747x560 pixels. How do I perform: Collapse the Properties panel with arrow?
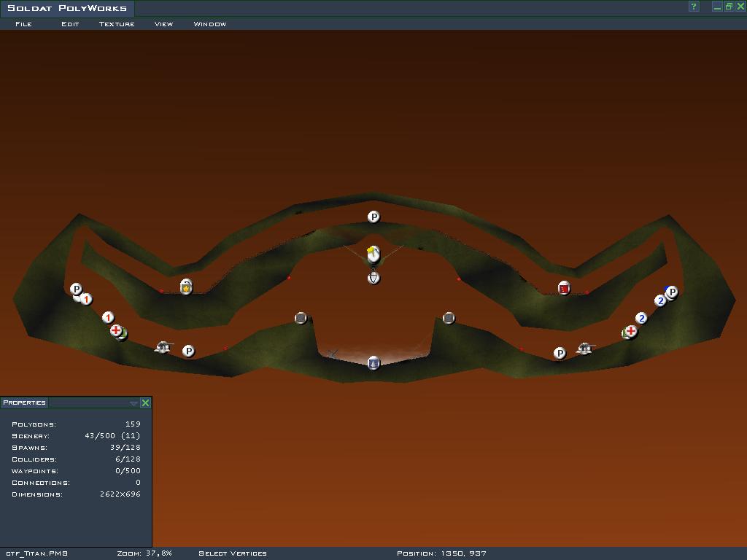click(x=133, y=403)
